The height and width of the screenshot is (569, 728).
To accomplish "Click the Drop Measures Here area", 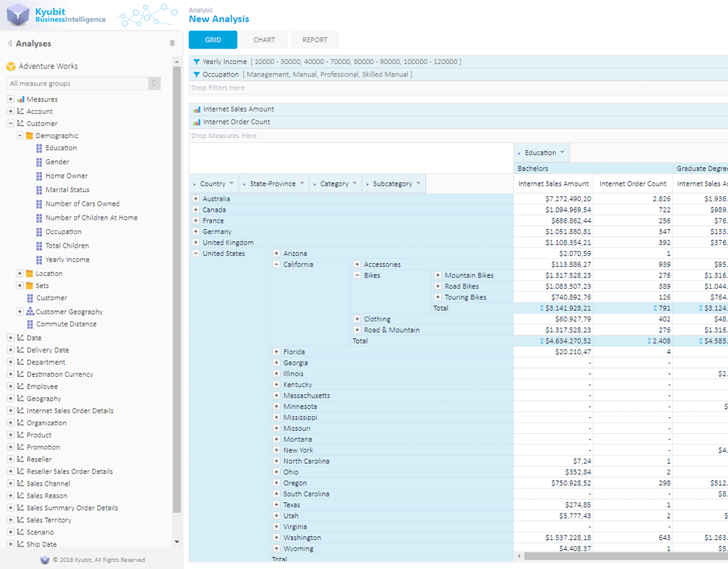I will (x=459, y=136).
